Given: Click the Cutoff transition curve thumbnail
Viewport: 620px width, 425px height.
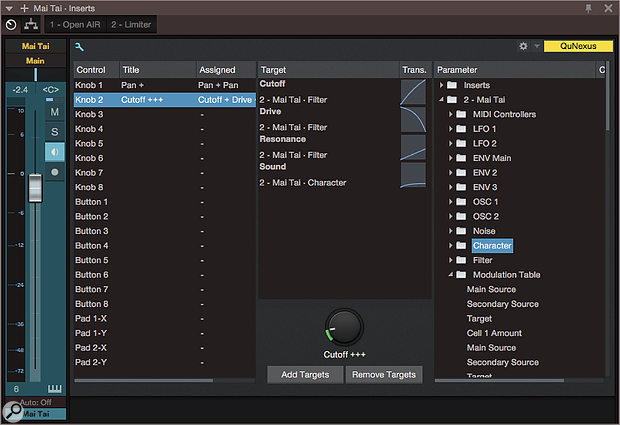Looking at the screenshot, I should [x=413, y=92].
